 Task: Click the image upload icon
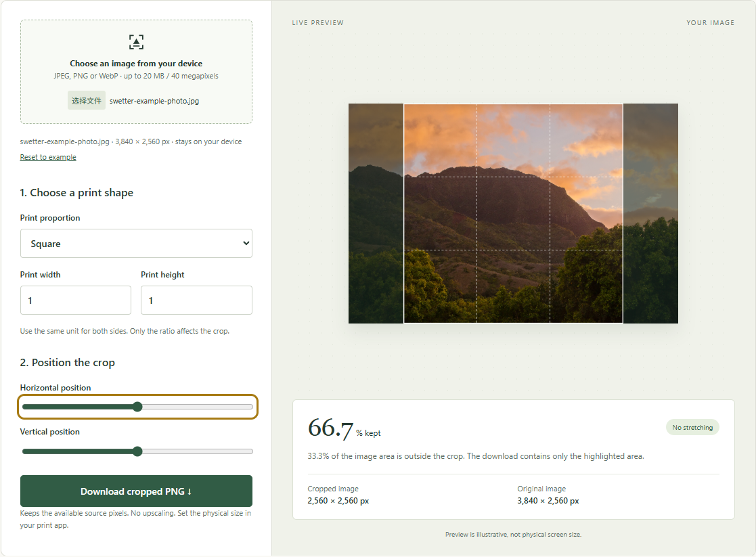(136, 42)
